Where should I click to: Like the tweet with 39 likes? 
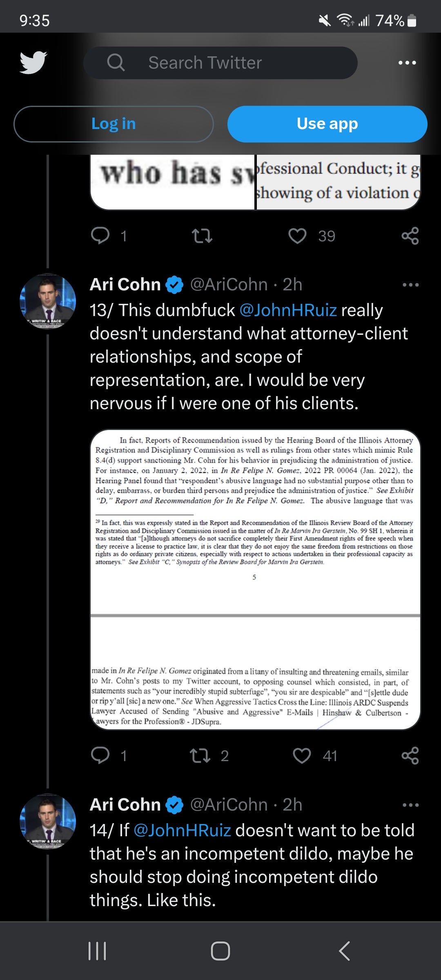[x=297, y=236]
